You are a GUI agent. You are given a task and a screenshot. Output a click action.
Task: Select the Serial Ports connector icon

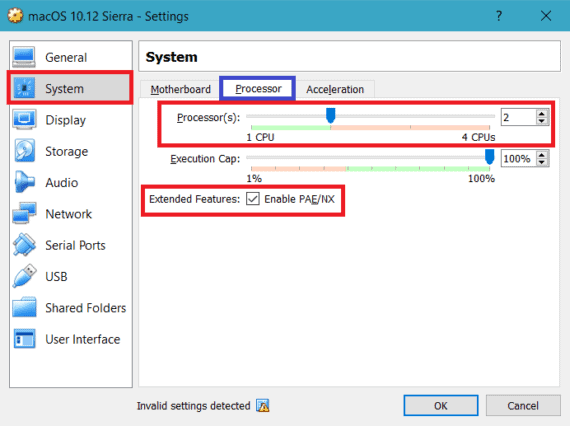[x=24, y=245]
